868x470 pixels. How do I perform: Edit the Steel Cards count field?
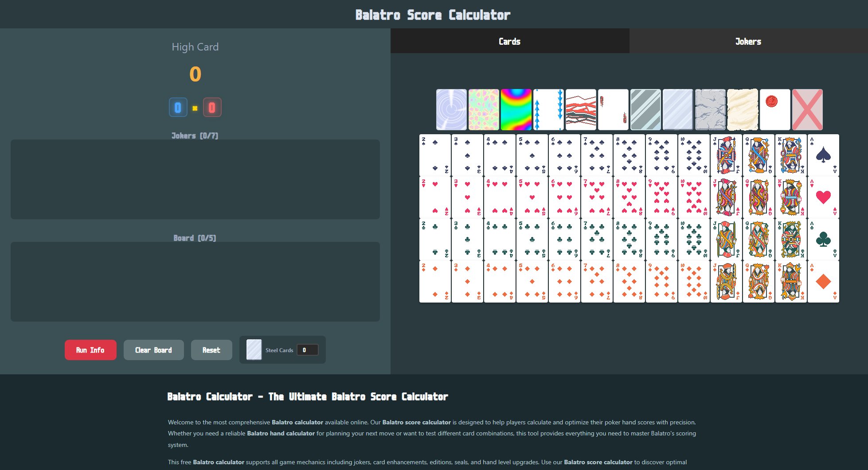tap(309, 350)
